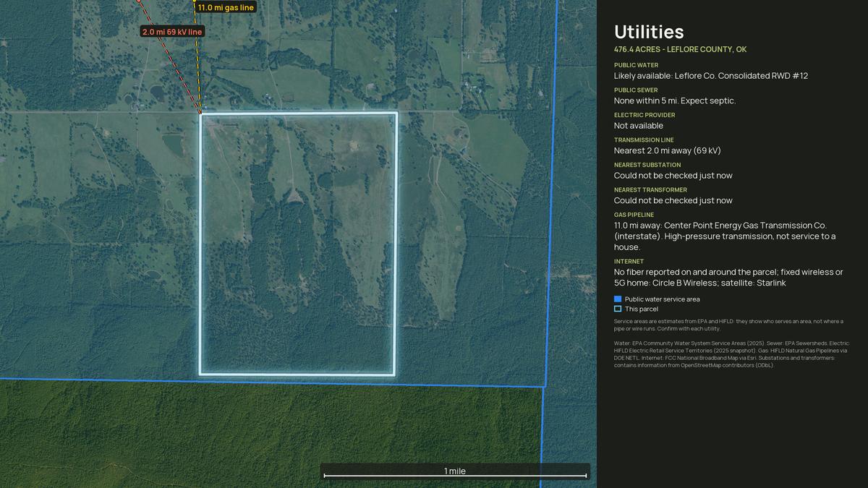Select transformer value 'Could not be checked just now'
The height and width of the screenshot is (488, 868).
coord(673,200)
